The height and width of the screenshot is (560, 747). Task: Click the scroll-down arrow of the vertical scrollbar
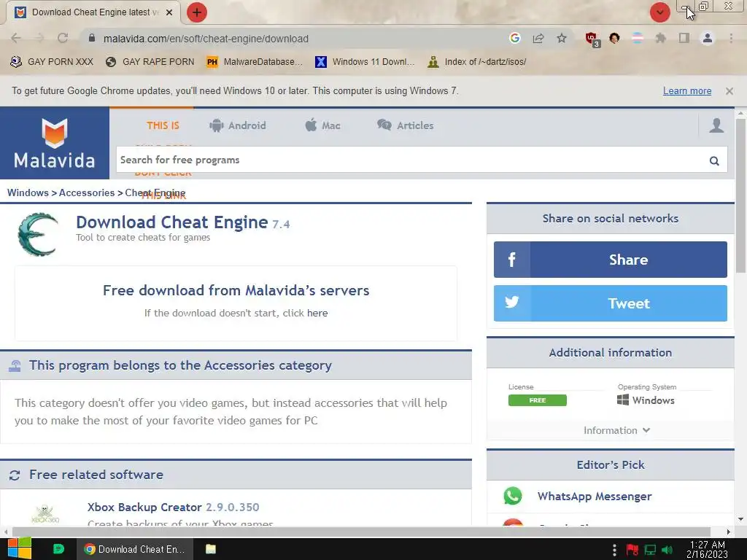(x=741, y=519)
